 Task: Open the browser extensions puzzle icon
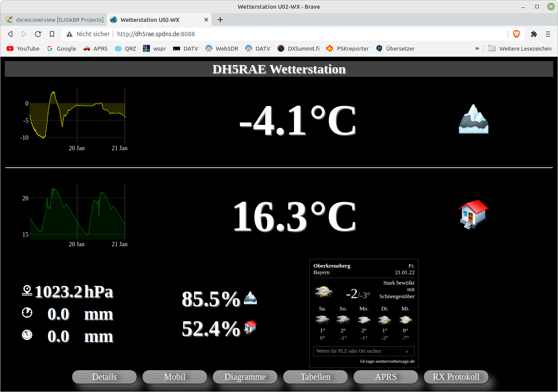(x=534, y=34)
